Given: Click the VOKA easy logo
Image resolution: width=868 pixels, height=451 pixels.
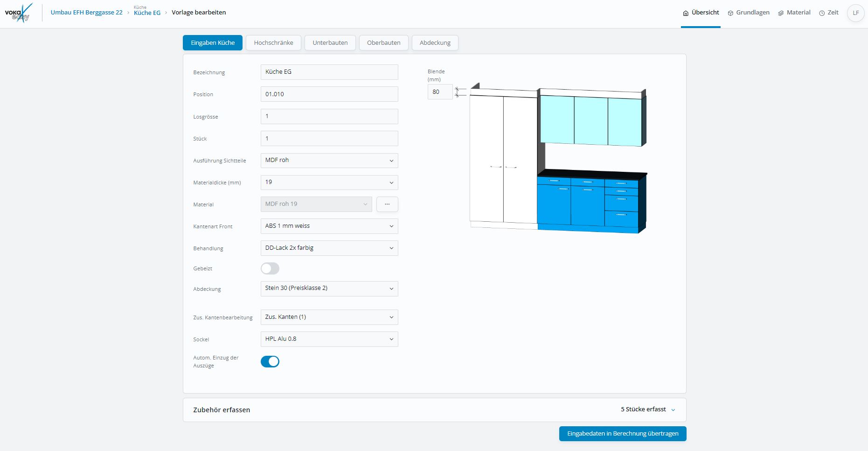Looking at the screenshot, I should tap(19, 13).
